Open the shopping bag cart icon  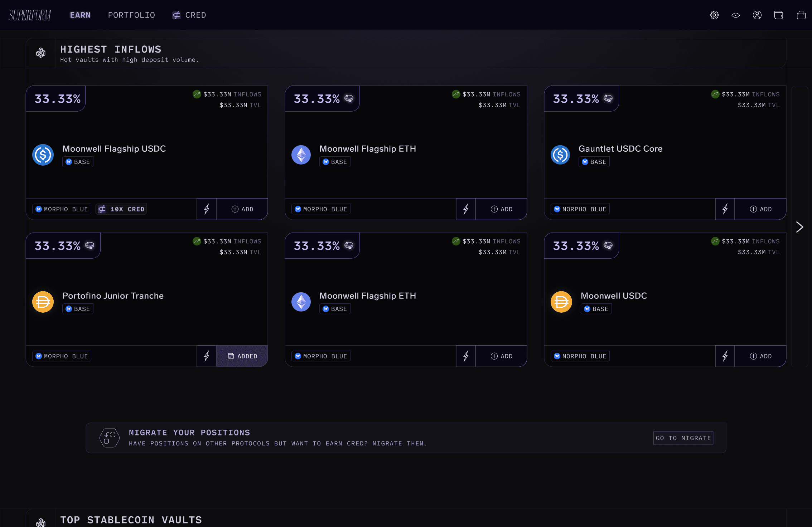click(x=801, y=15)
